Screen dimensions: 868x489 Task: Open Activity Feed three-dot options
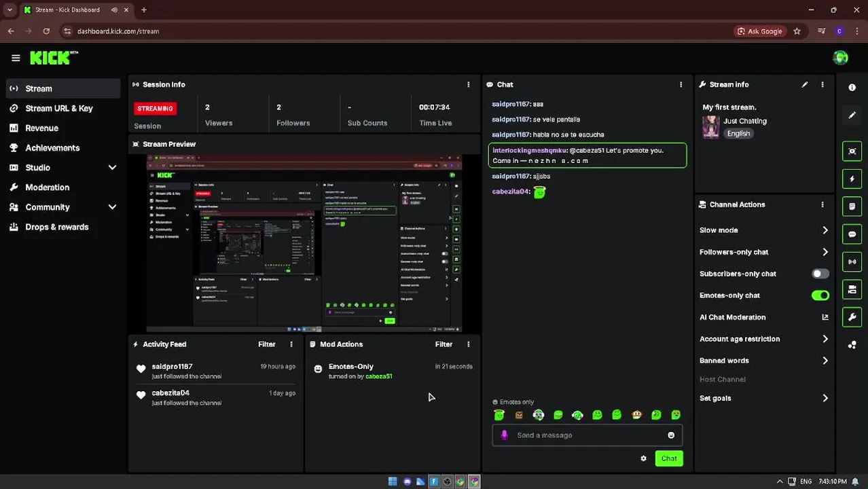click(291, 344)
